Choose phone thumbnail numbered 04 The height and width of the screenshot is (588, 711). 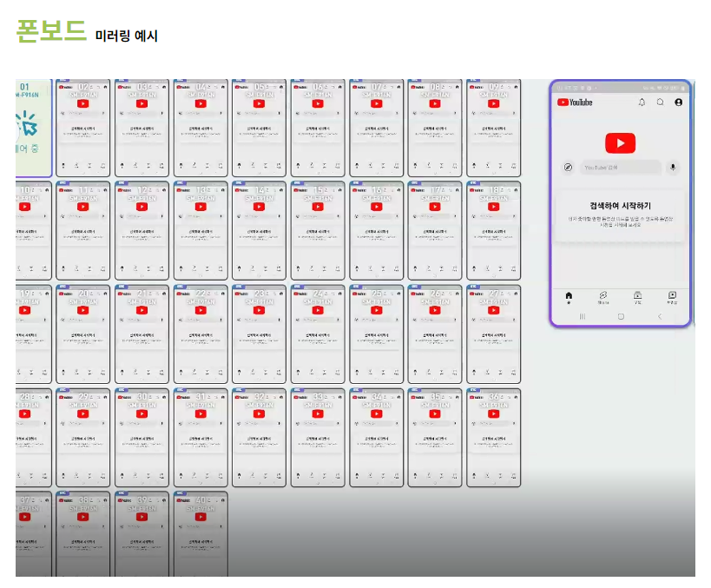[x=201, y=128]
